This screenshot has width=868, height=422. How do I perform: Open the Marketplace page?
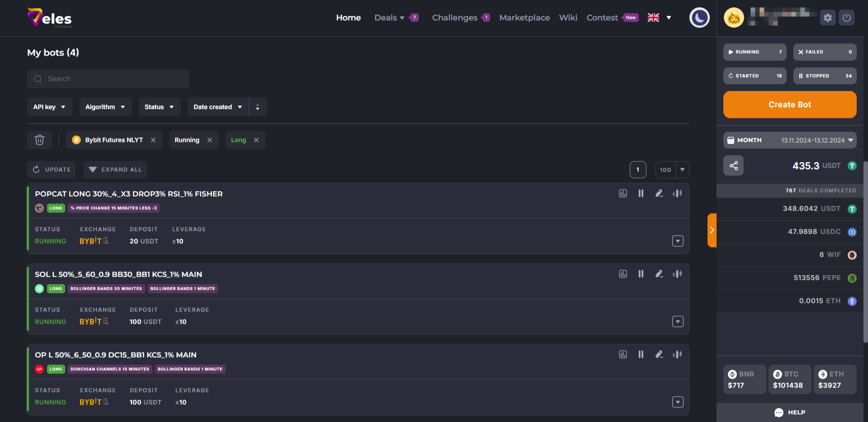click(x=524, y=18)
